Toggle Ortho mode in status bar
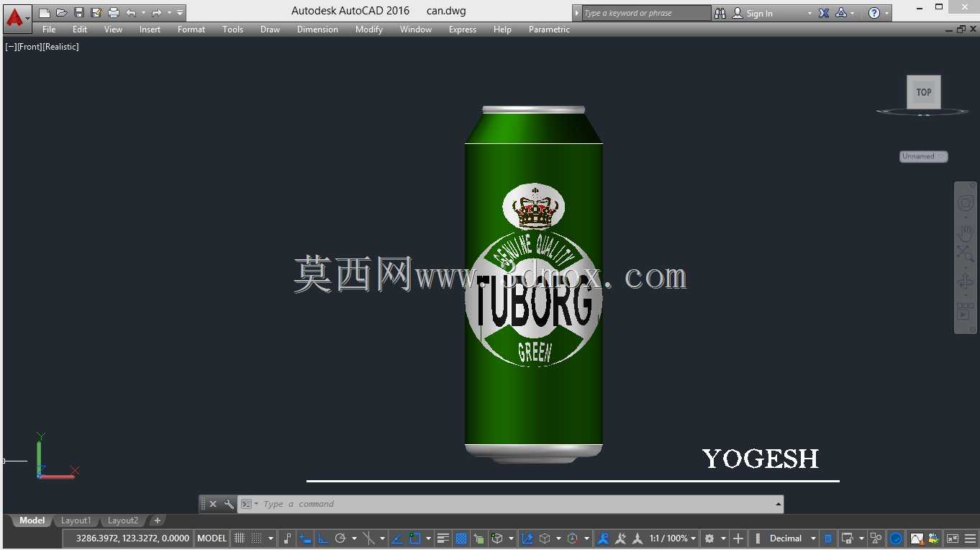 pyautogui.click(x=323, y=538)
